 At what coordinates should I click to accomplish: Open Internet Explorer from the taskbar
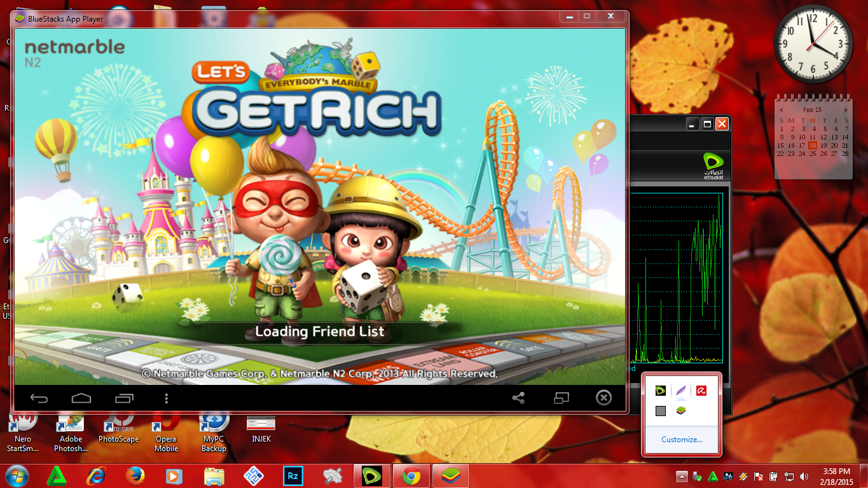point(97,475)
